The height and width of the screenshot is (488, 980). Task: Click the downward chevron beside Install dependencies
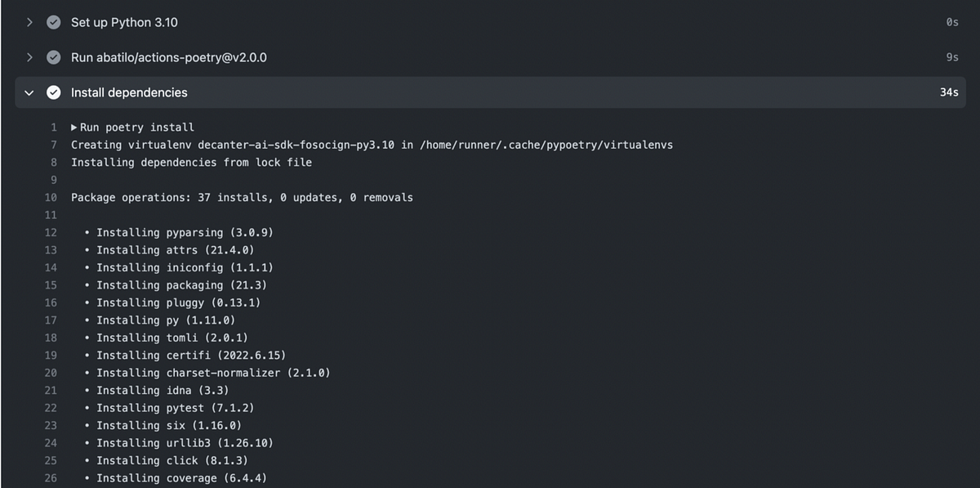click(29, 92)
